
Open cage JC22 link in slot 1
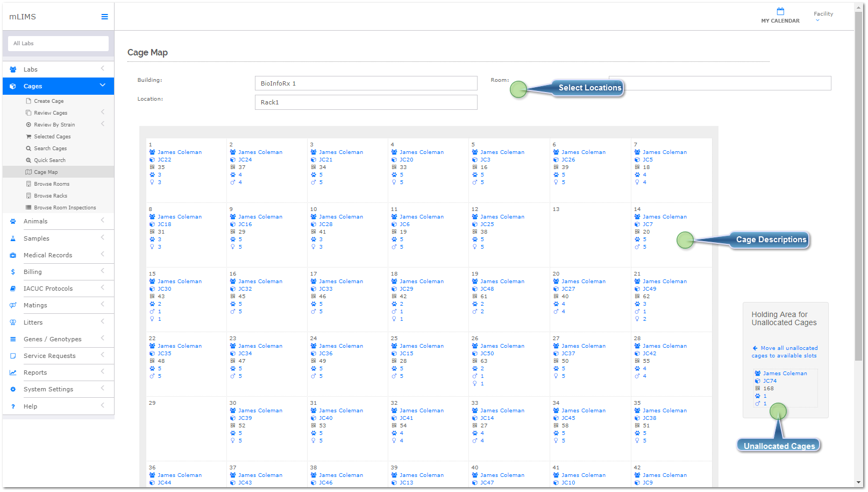pos(164,160)
